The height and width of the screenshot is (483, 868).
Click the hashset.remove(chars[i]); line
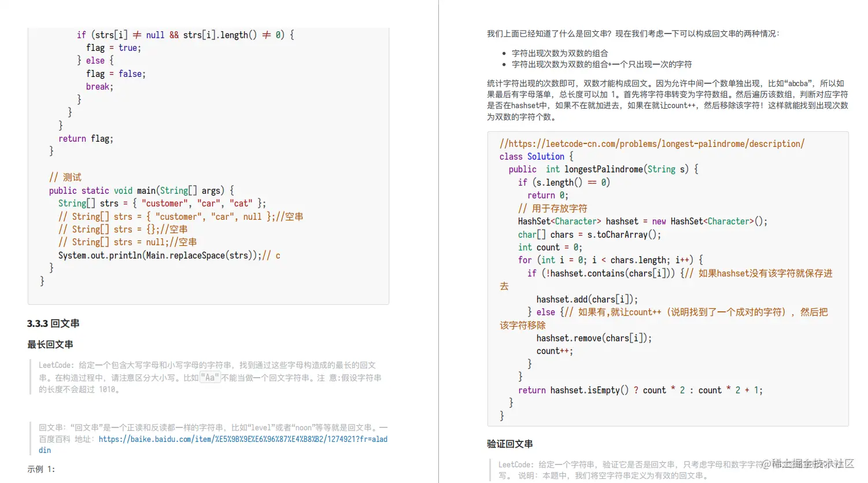(x=594, y=338)
